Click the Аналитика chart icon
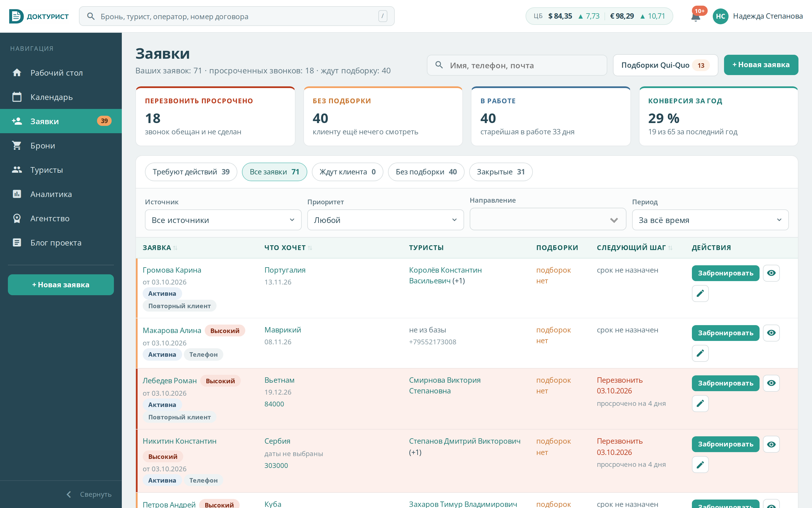The width and height of the screenshot is (812, 508). pos(17,194)
